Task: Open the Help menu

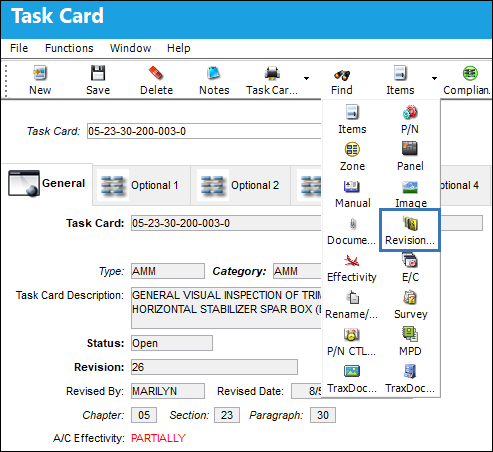Action: 179,48
